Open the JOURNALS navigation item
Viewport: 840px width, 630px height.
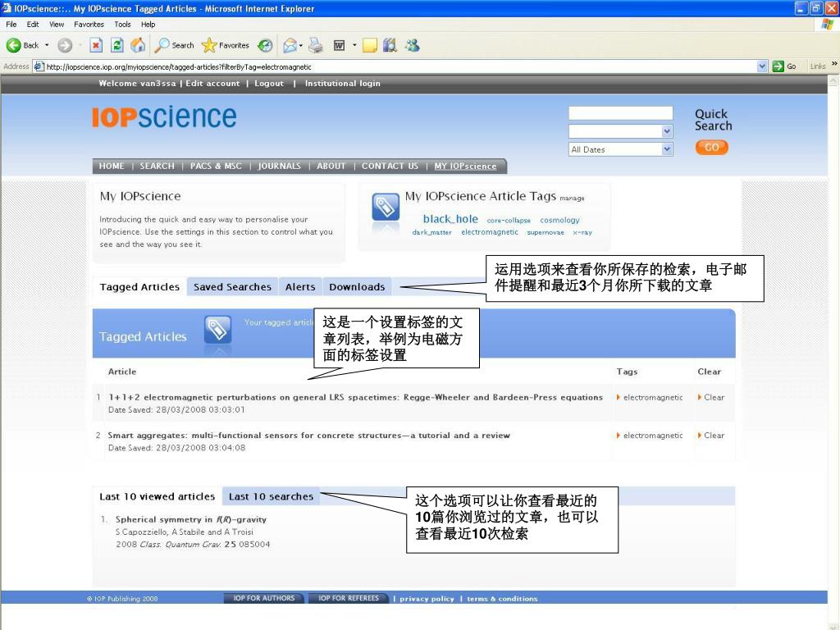point(279,166)
